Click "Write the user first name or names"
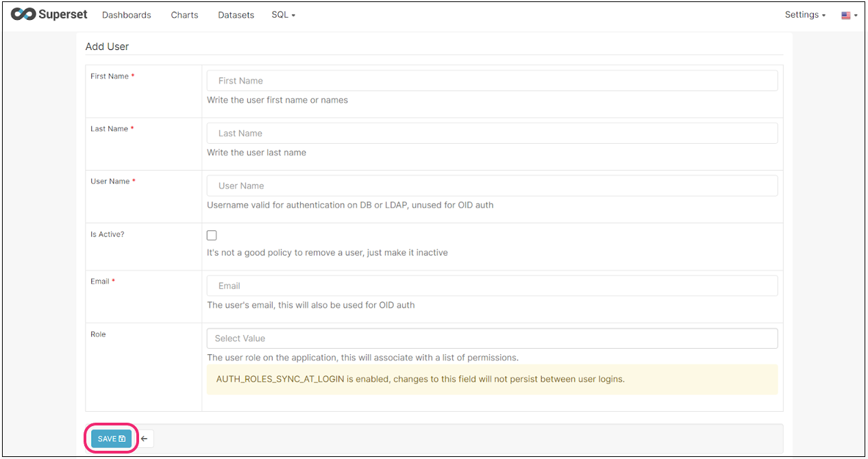The height and width of the screenshot is (459, 868). pos(277,100)
